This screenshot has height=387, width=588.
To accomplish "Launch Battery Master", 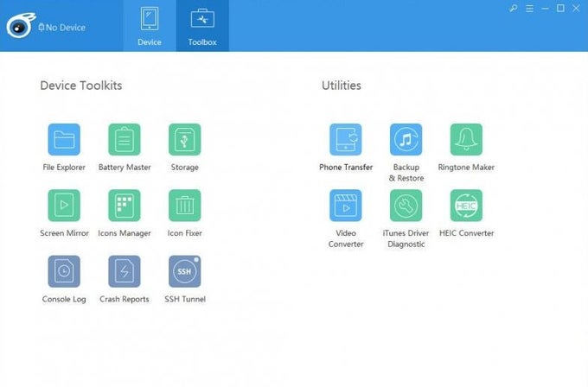I will (x=125, y=139).
